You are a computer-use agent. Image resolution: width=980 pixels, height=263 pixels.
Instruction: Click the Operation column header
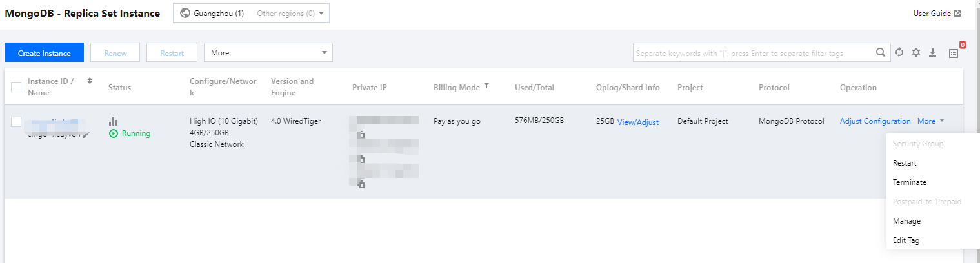[x=858, y=88]
